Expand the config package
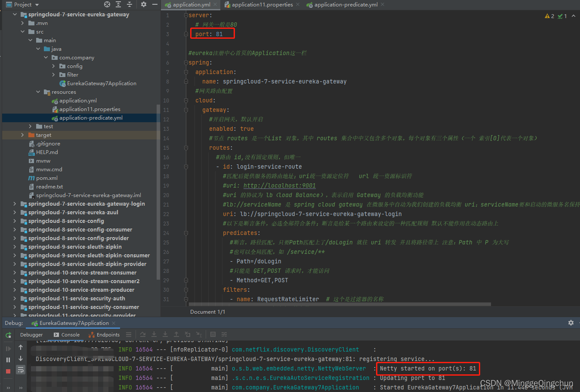The image size is (580, 392). (x=53, y=66)
